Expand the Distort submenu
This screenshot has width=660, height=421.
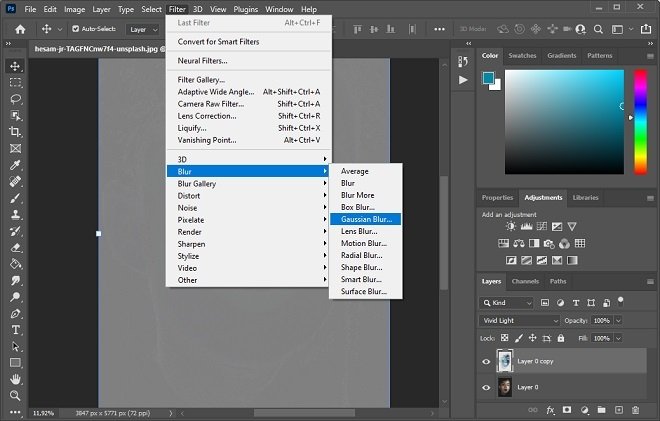(x=248, y=196)
